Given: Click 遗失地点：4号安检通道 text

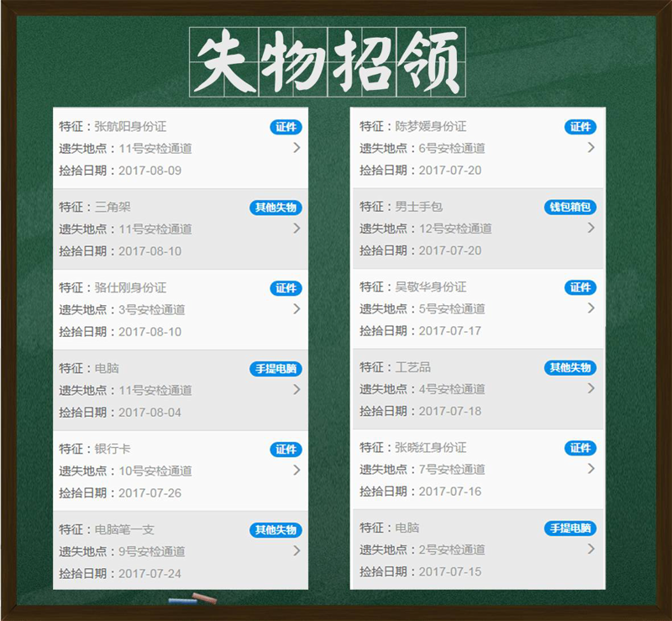Looking at the screenshot, I should point(423,389).
